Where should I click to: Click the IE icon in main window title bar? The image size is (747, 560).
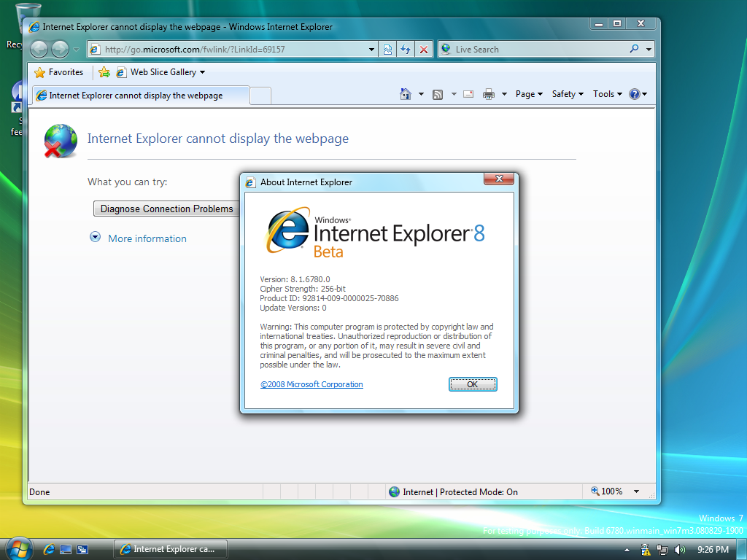34,27
